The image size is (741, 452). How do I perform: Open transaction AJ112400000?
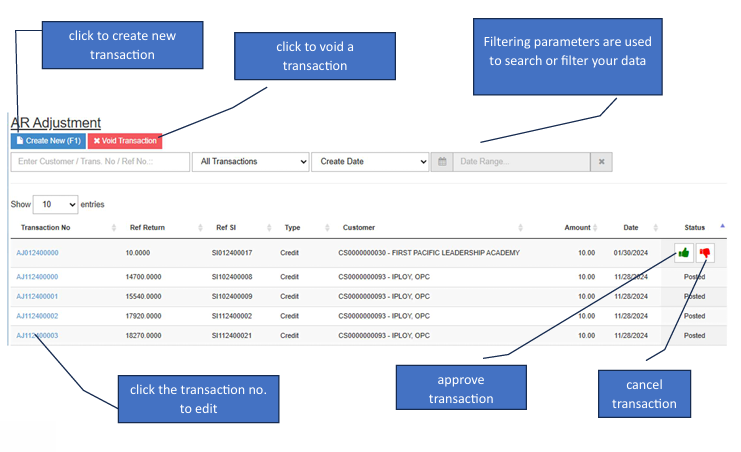click(37, 277)
